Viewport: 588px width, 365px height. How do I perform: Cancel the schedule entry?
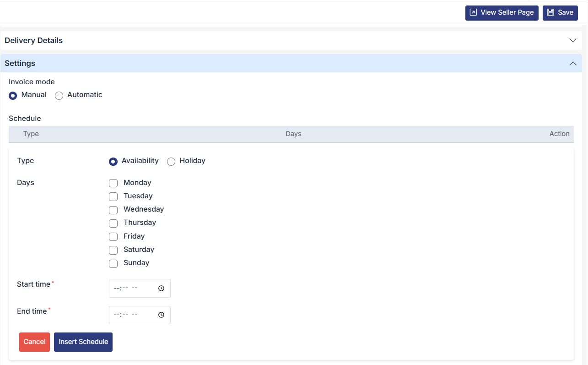tap(34, 342)
